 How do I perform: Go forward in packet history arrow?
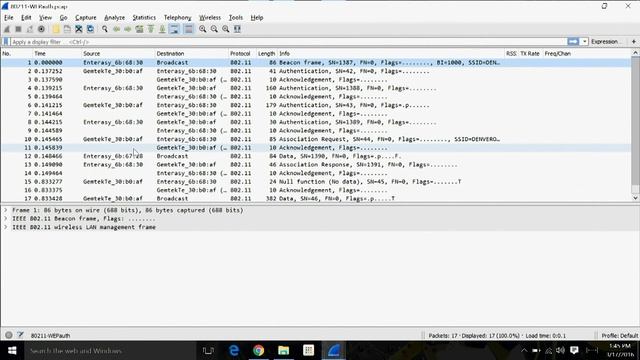pos(128,29)
